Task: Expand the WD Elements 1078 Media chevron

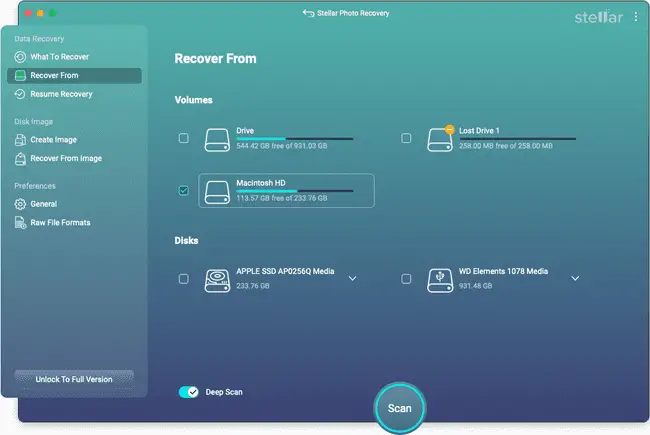Action: (x=575, y=278)
